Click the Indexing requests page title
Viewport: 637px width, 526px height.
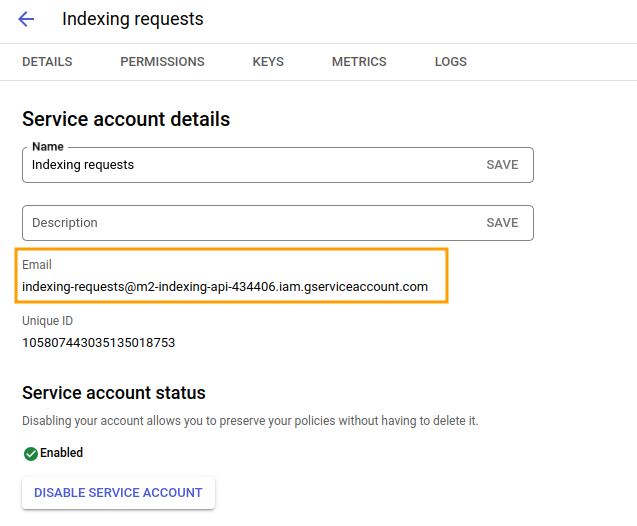tap(133, 19)
